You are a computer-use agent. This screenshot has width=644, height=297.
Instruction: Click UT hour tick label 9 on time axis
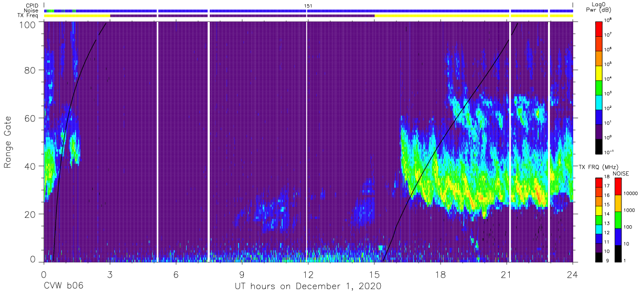242,273
